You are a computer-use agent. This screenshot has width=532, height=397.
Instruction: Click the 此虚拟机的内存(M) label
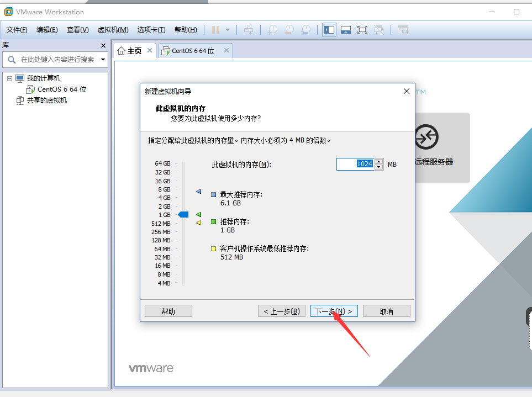[x=241, y=165]
